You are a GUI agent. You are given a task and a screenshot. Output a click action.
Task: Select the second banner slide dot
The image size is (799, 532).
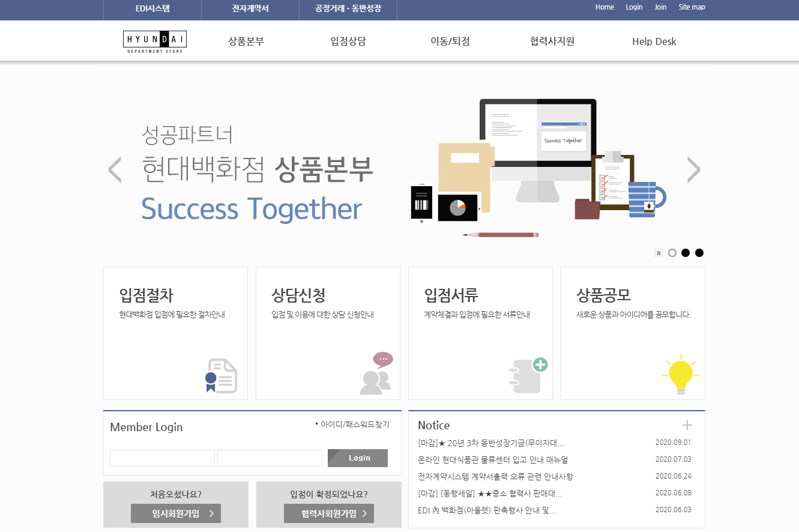point(686,253)
